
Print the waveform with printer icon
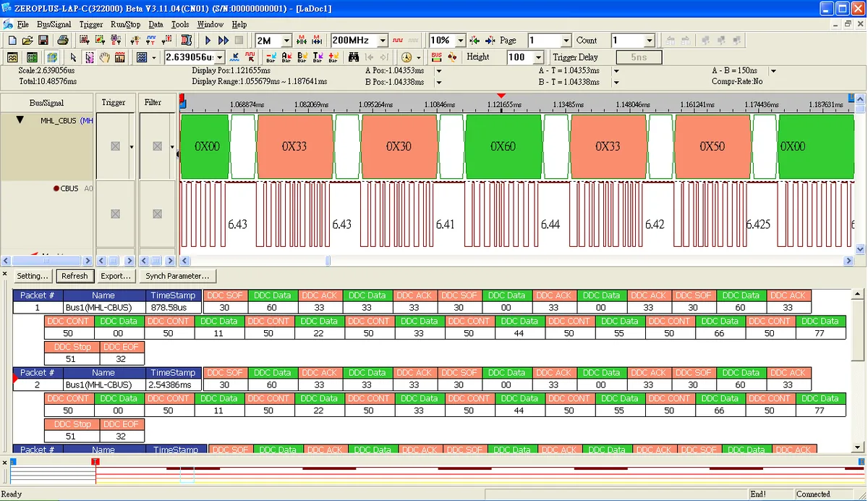click(63, 41)
